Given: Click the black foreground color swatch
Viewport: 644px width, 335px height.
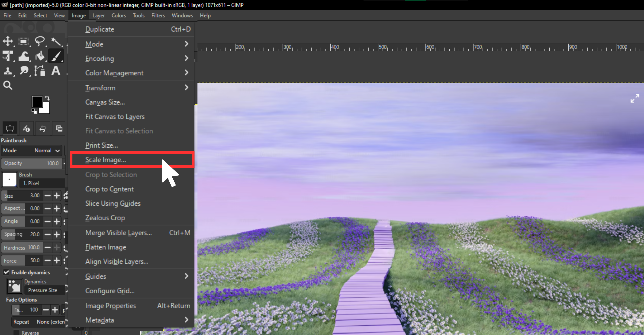Looking at the screenshot, I should tap(37, 102).
